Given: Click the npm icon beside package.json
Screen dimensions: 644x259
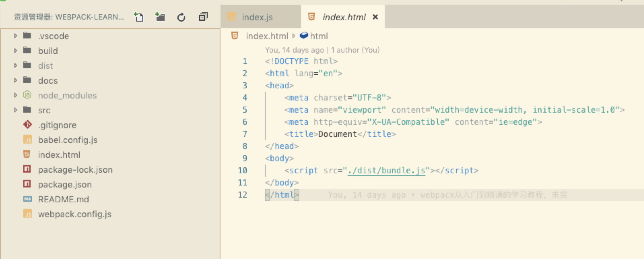Looking at the screenshot, I should click(x=27, y=184).
